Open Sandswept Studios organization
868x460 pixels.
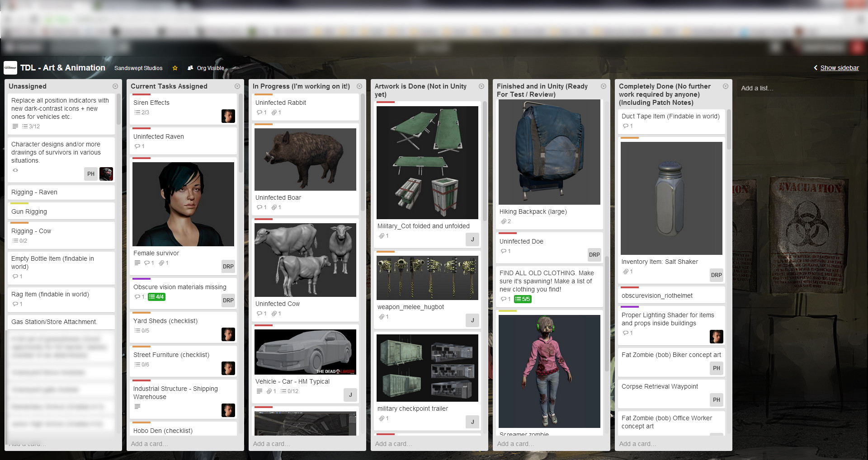pyautogui.click(x=138, y=68)
